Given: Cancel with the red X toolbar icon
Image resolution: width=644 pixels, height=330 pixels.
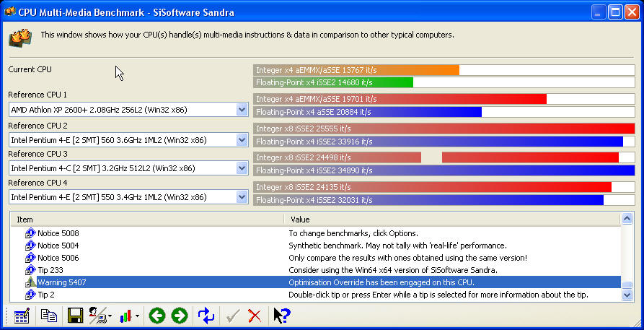Looking at the screenshot, I should [255, 316].
